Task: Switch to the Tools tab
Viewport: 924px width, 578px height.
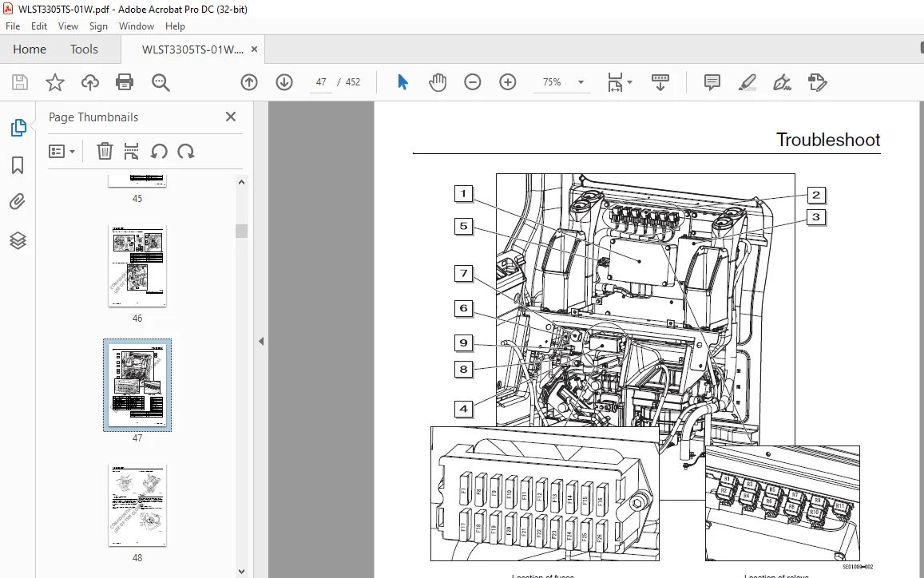Action: coord(84,49)
